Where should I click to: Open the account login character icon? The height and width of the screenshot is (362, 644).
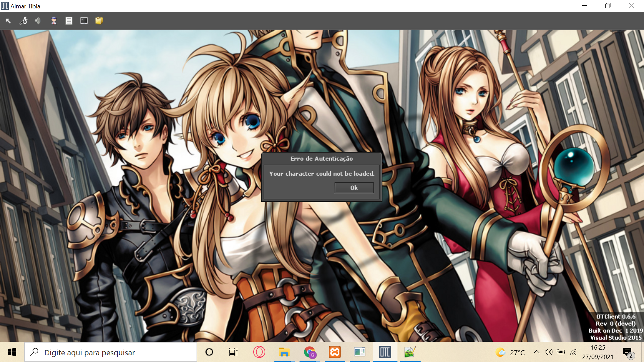pyautogui.click(x=54, y=21)
